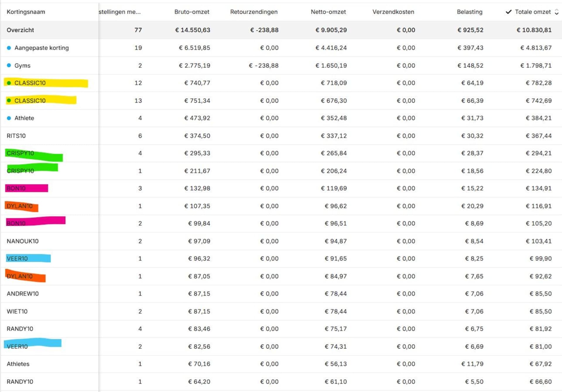The width and height of the screenshot is (562, 392).
Task: Click the blue dot next to Gyms
Action: (x=9, y=65)
